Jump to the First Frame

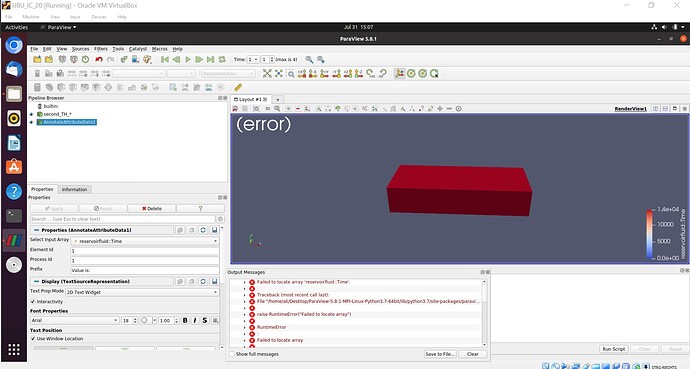(x=165, y=59)
